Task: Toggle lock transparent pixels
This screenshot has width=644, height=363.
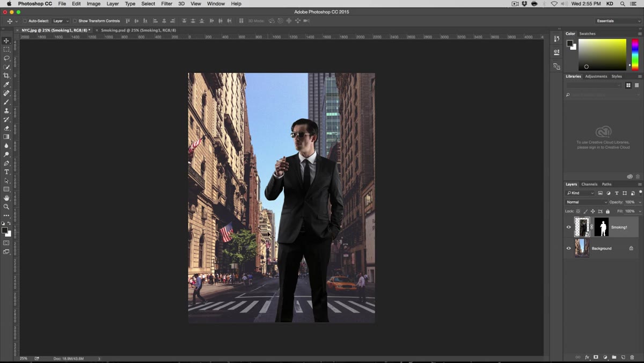Action: (x=579, y=211)
